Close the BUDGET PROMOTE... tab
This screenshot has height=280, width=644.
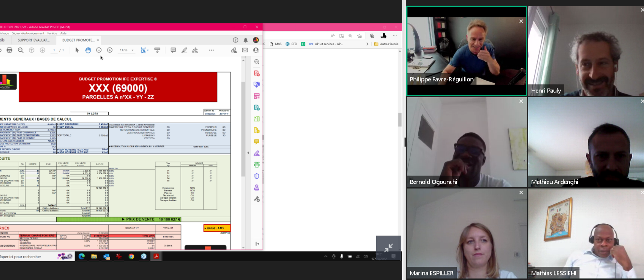98,40
